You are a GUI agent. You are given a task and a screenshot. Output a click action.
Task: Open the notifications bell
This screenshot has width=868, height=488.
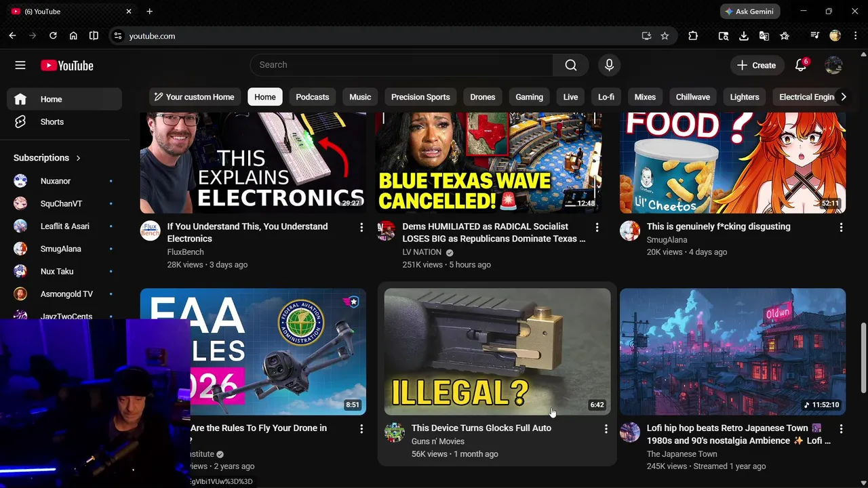801,65
